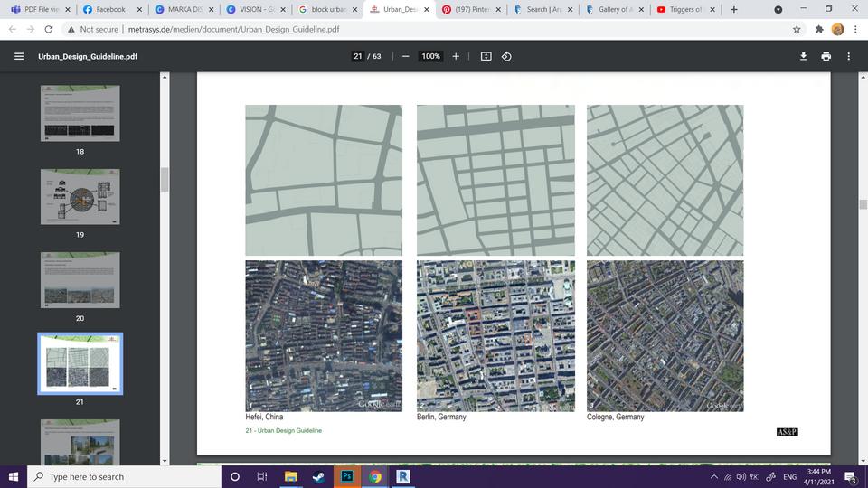Viewport: 868px width, 488px height.
Task: Open PDF viewer more actions menu
Action: pos(848,56)
